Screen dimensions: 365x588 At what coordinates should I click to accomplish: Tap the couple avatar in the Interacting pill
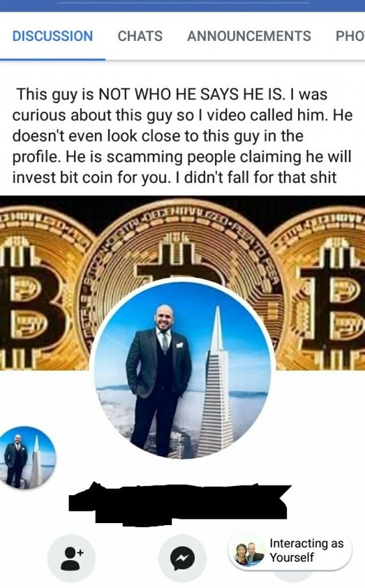[x=247, y=554]
